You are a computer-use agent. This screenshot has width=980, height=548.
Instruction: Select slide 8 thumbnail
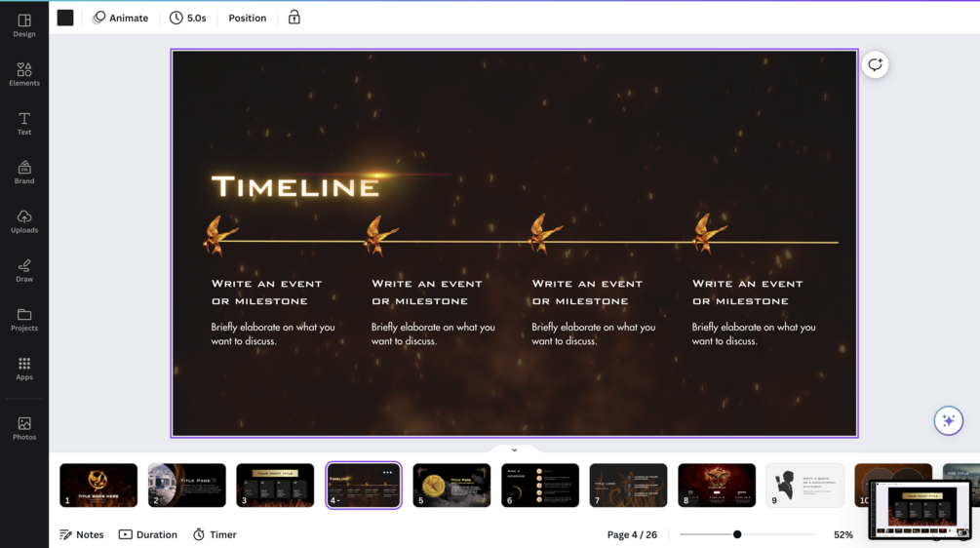(717, 485)
